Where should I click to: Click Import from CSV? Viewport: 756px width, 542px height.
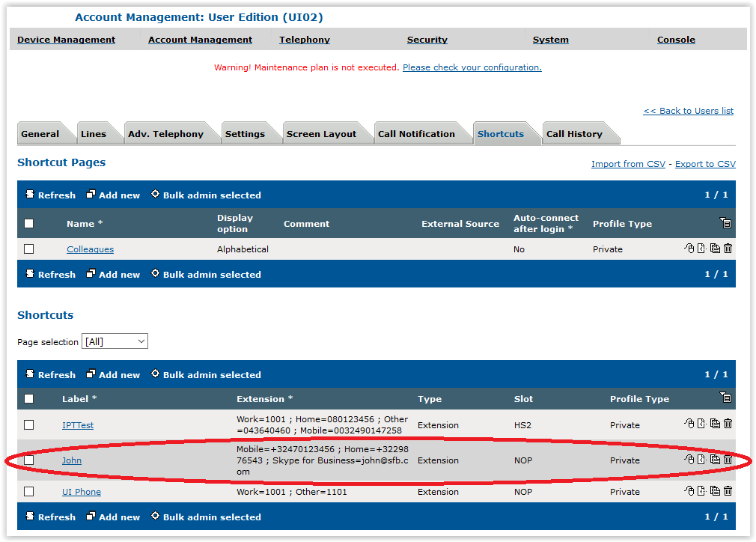coord(628,164)
